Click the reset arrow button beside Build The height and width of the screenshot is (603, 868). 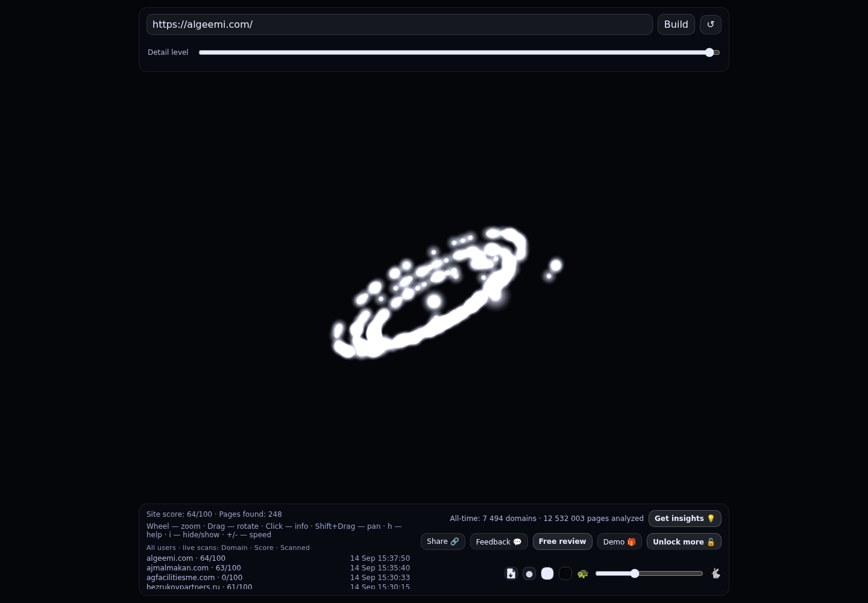point(711,25)
